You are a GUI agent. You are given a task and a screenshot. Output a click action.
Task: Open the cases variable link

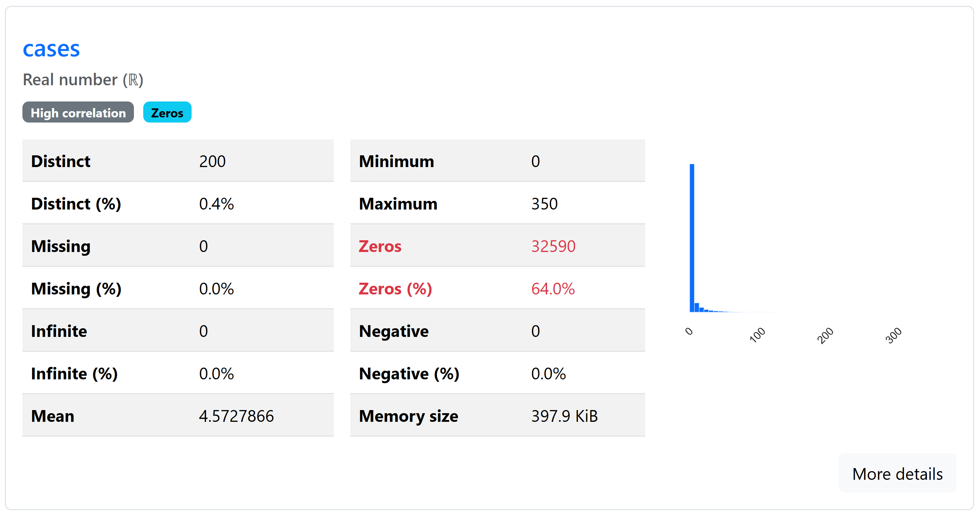pos(51,49)
